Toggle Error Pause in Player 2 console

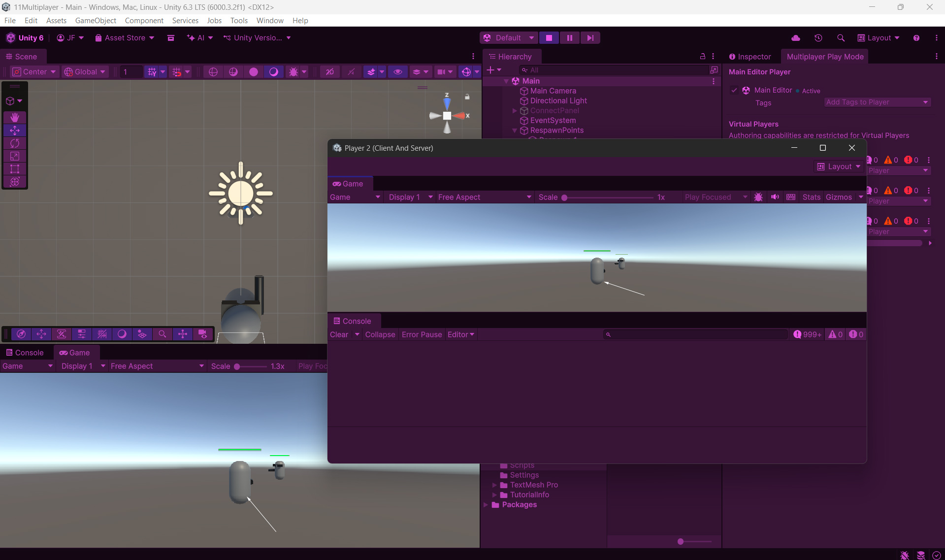click(422, 334)
